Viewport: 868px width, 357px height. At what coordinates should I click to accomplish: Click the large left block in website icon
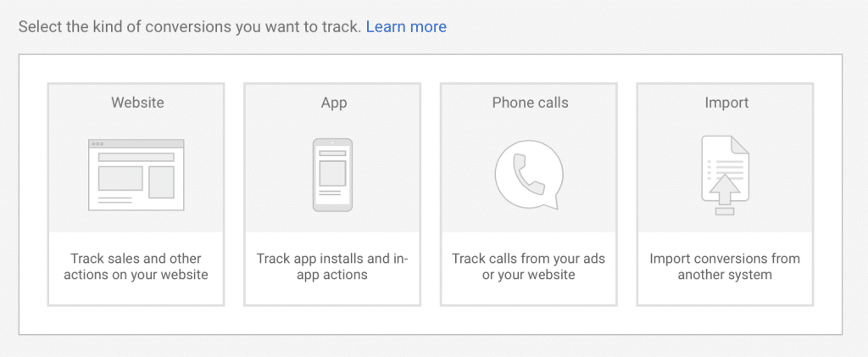[x=120, y=178]
